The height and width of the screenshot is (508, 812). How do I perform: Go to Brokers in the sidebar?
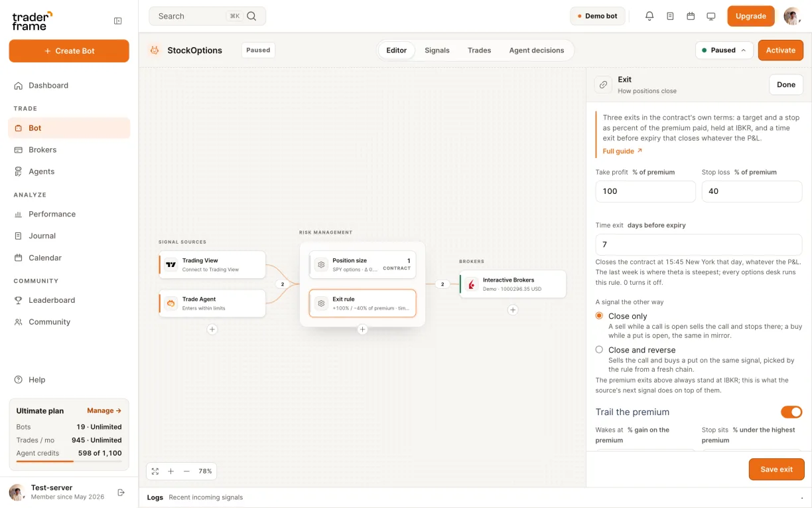click(x=69, y=149)
